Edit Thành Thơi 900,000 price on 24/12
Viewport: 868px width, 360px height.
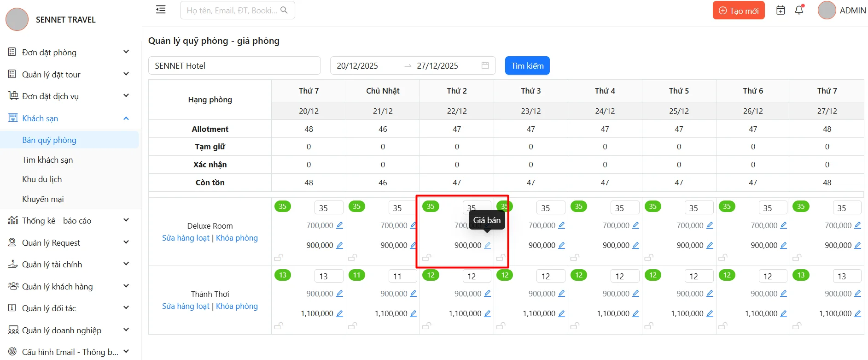pyautogui.click(x=635, y=294)
